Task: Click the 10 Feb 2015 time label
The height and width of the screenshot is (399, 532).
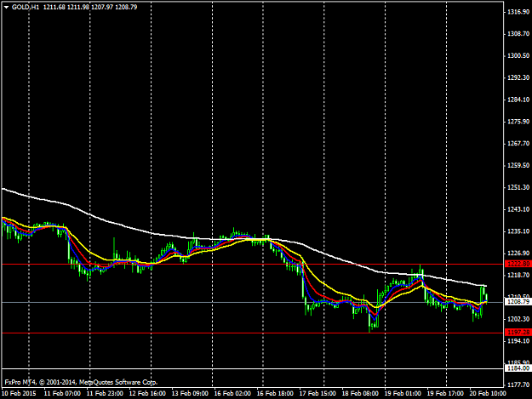Action: pyautogui.click(x=19, y=394)
